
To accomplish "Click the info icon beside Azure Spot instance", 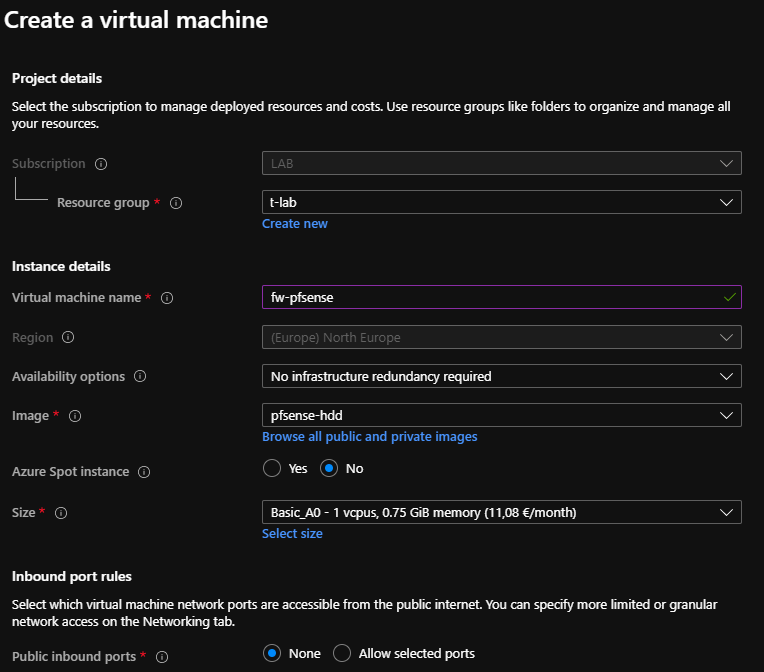I will [144, 471].
